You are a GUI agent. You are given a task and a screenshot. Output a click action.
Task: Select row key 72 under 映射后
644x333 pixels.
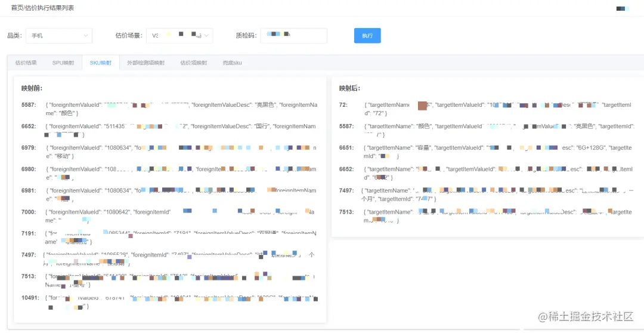pyautogui.click(x=343, y=105)
